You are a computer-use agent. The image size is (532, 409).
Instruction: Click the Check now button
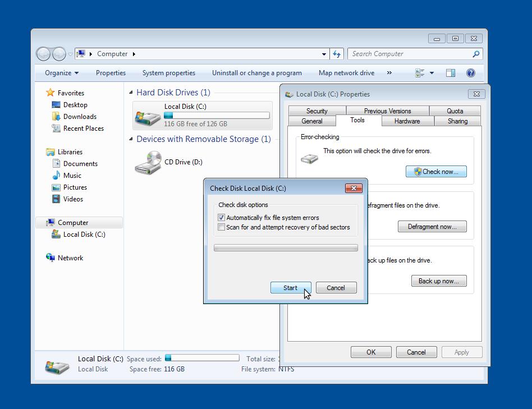coord(437,172)
